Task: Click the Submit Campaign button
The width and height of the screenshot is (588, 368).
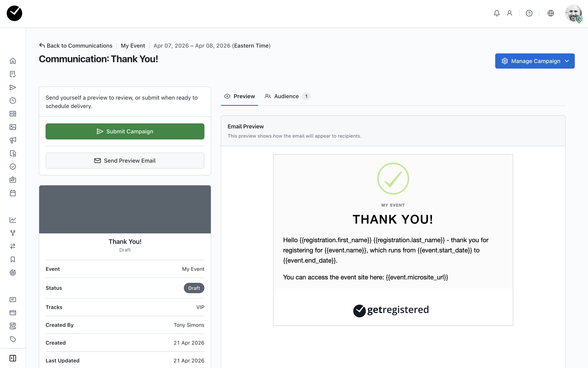Action: 125,131
